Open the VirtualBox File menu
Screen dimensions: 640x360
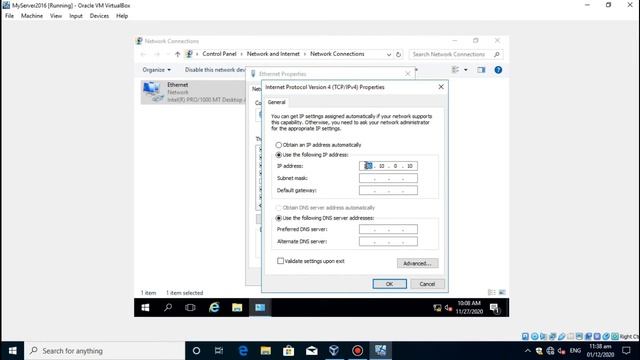(9, 16)
